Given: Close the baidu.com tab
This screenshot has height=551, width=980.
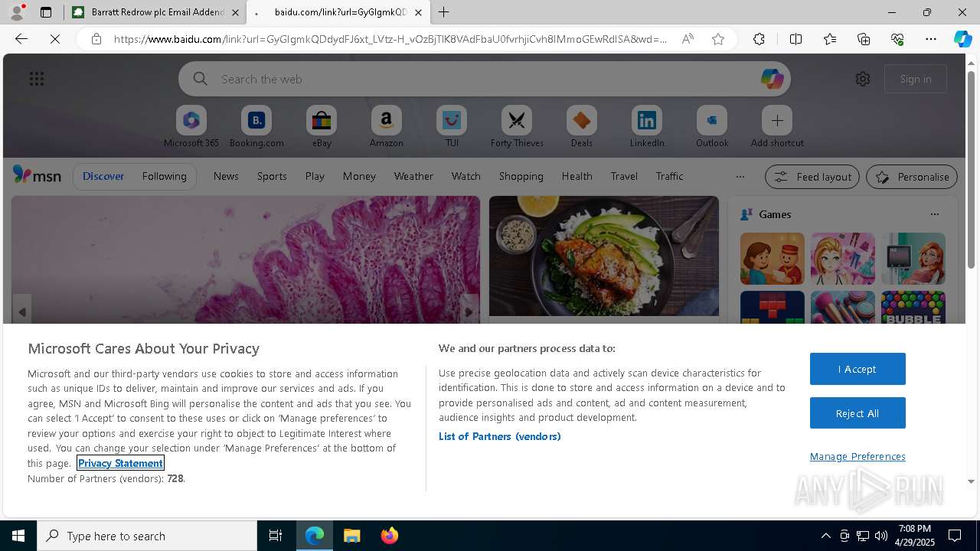Looking at the screenshot, I should [418, 12].
